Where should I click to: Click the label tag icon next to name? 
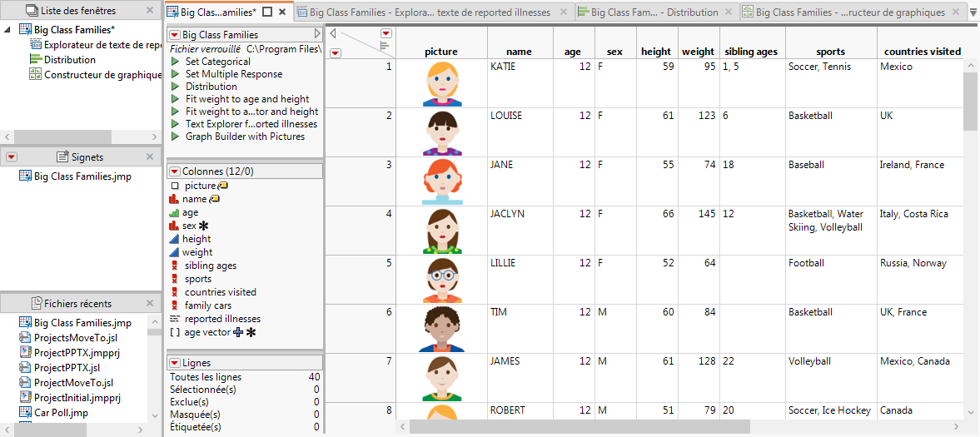[x=214, y=199]
